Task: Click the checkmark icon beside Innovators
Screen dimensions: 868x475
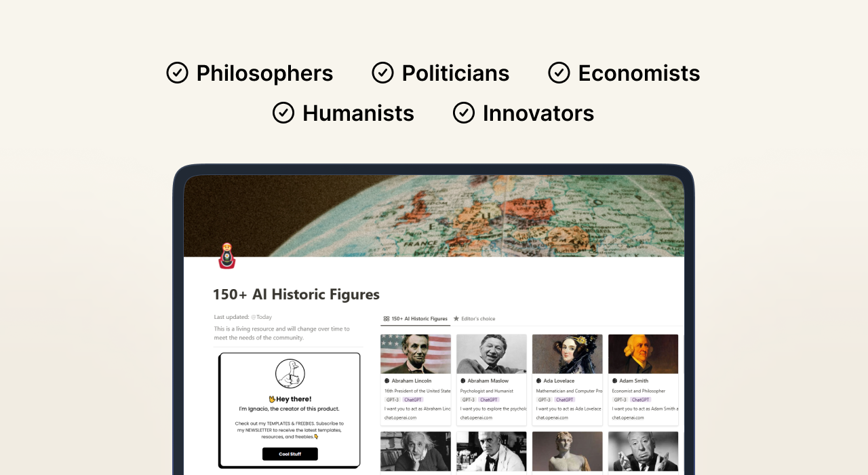Action: coord(464,112)
